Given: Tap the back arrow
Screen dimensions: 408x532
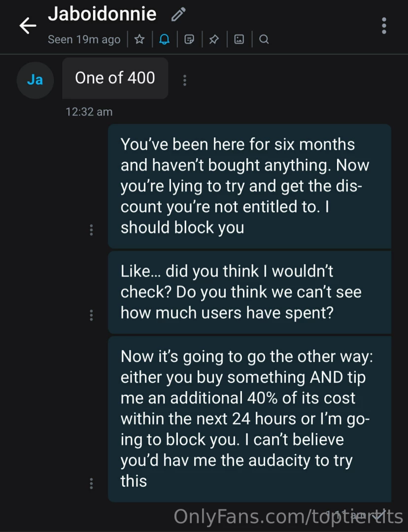Looking at the screenshot, I should [28, 26].
